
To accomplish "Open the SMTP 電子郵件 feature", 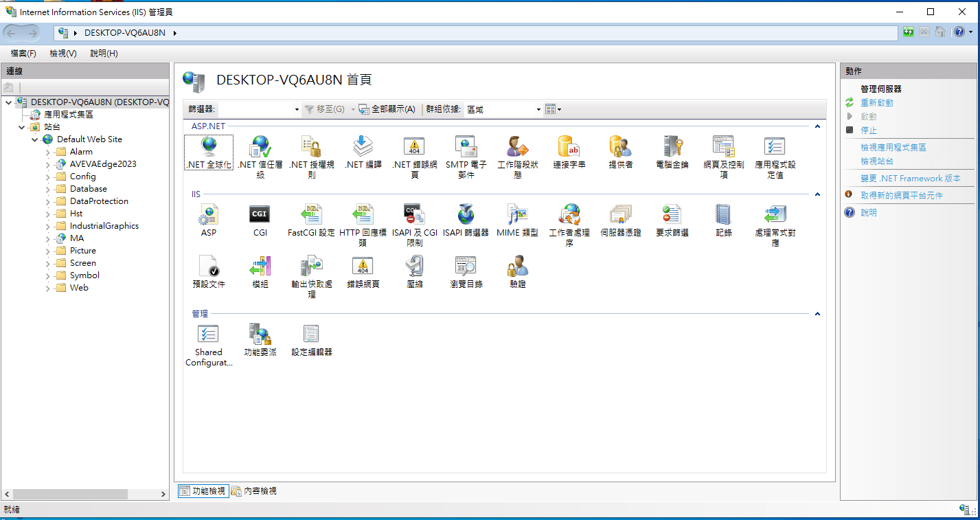I will pos(466,157).
